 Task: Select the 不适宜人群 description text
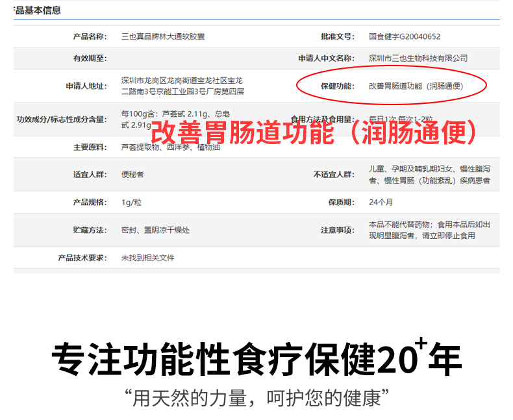[429, 175]
